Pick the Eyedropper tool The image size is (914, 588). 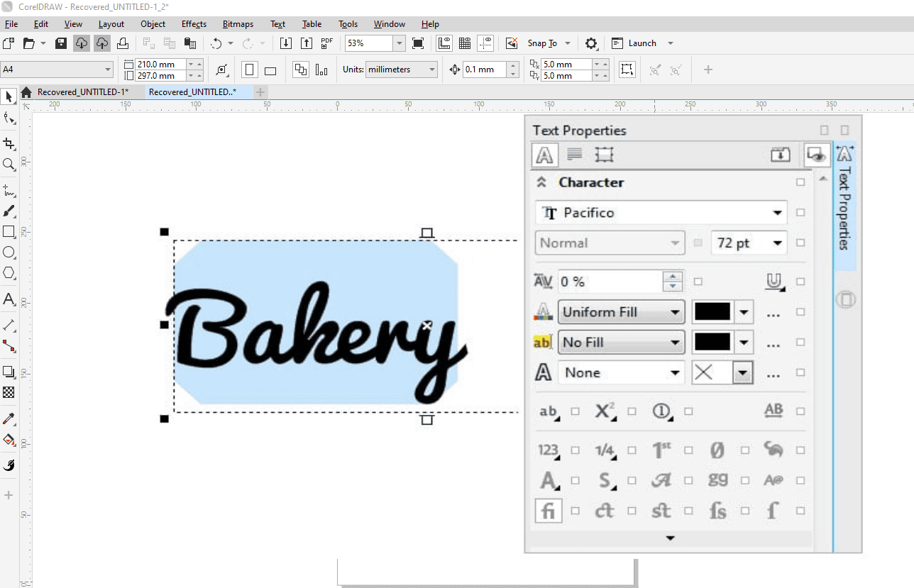(x=9, y=418)
